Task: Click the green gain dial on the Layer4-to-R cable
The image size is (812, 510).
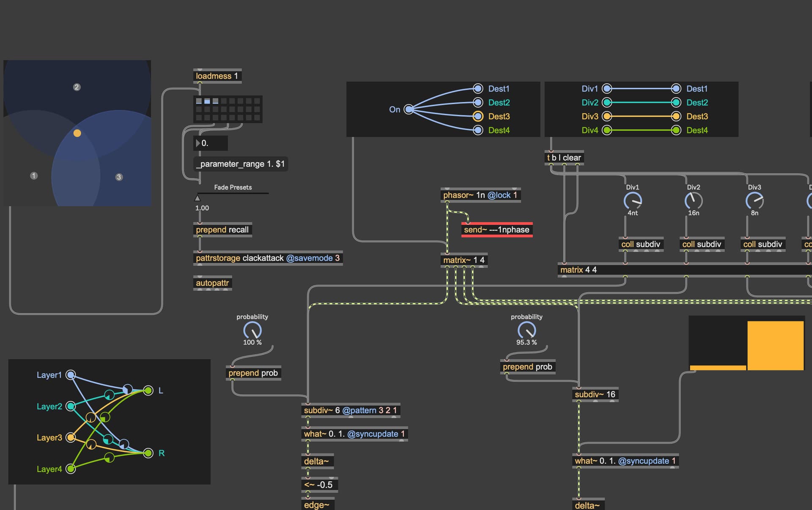Action: (109, 458)
